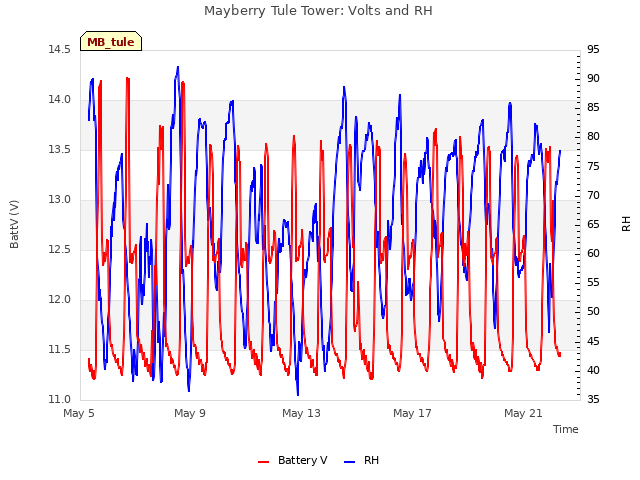Click the Time axis label

click(x=566, y=429)
